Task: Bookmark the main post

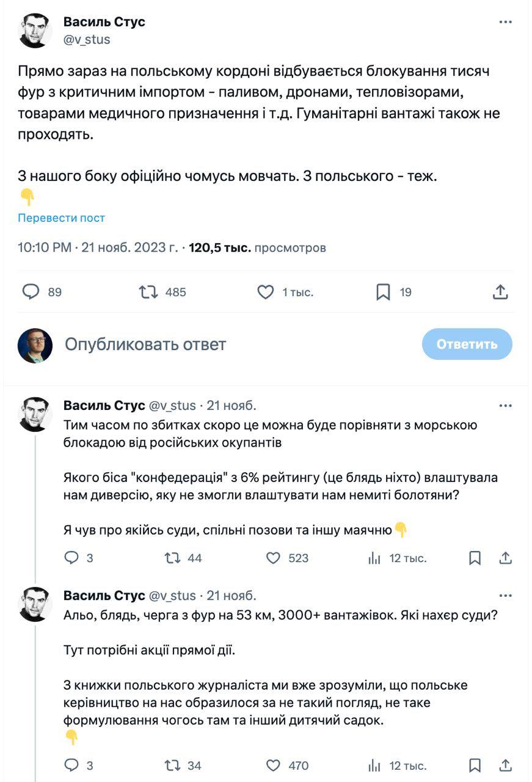Action: 382,292
